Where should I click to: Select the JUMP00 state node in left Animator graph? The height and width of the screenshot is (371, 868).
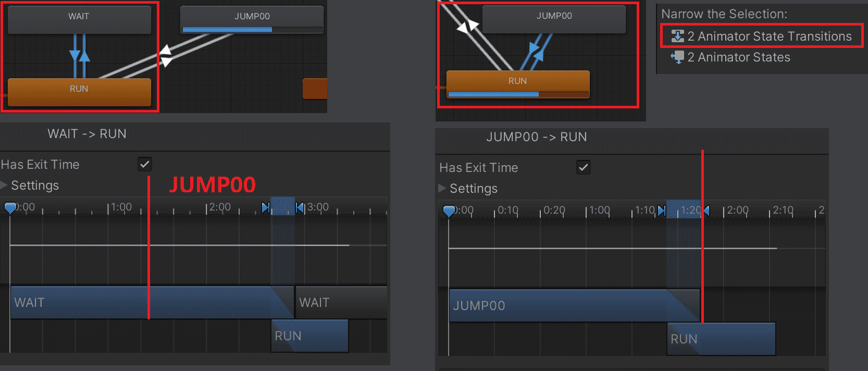click(252, 19)
